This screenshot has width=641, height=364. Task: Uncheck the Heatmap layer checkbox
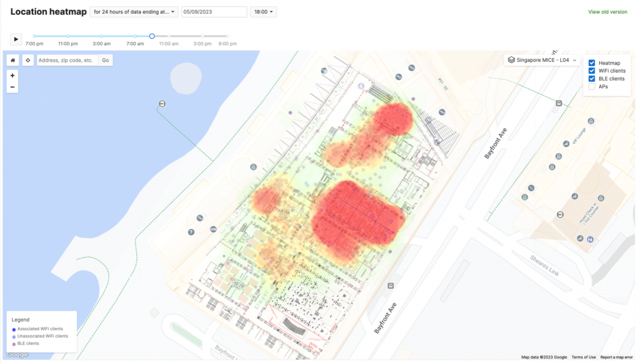592,63
